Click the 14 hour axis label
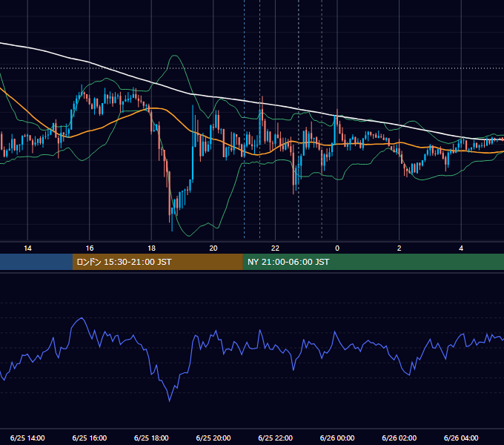 tap(27, 248)
